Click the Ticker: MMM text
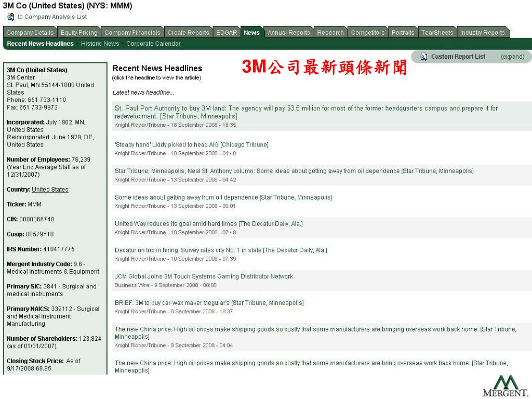 click(24, 204)
